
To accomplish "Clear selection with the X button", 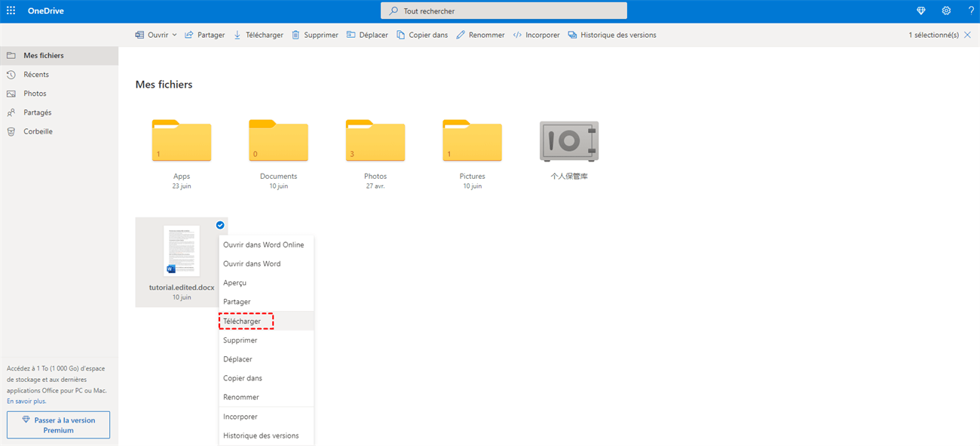I will pos(967,35).
